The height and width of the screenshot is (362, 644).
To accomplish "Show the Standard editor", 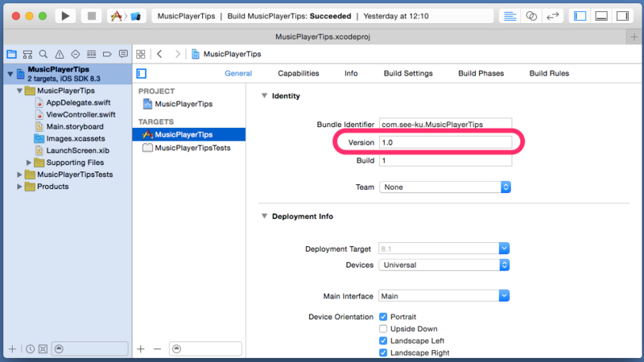I will pyautogui.click(x=510, y=16).
